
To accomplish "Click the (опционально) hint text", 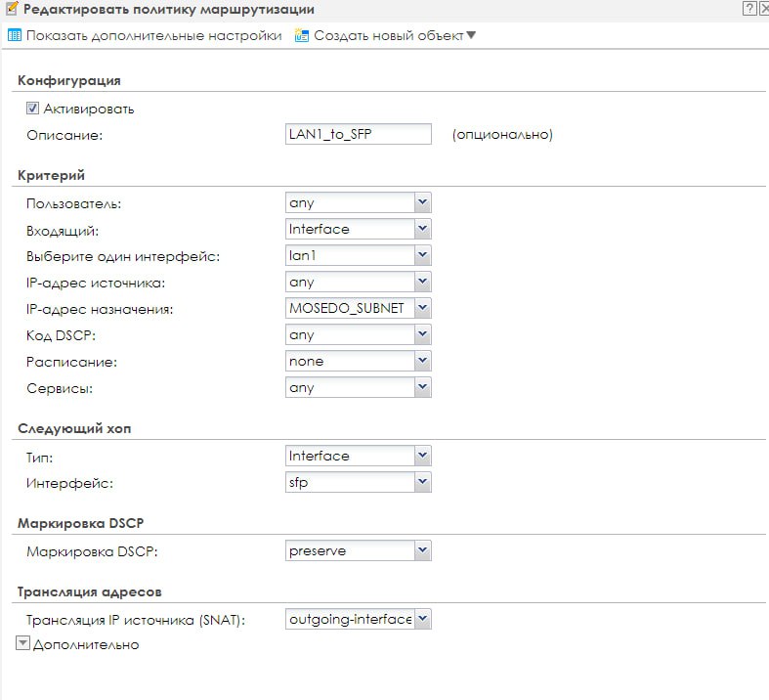I will click(502, 134).
